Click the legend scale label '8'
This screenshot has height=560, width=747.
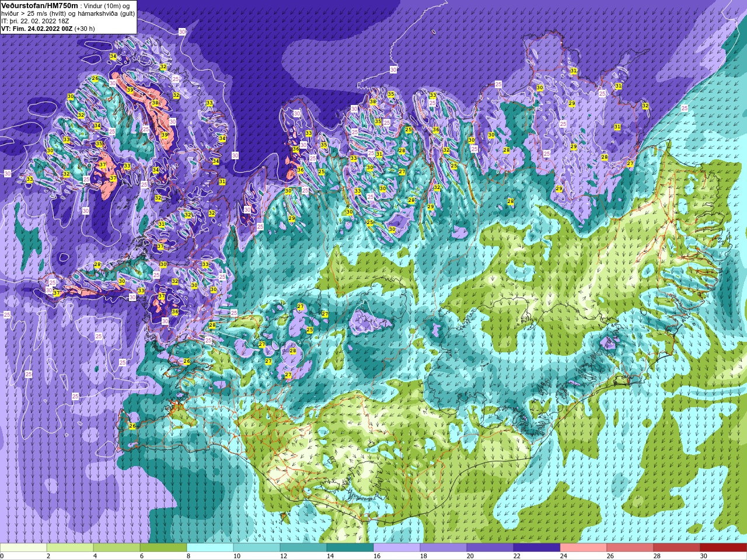(189, 556)
